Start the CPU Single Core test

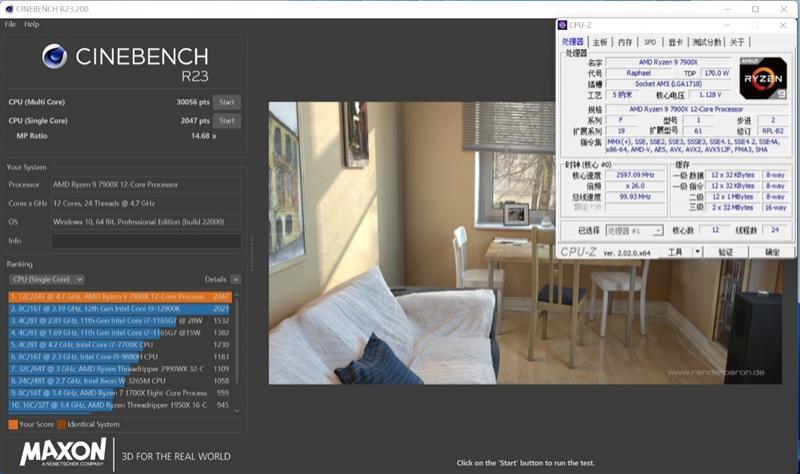(227, 121)
